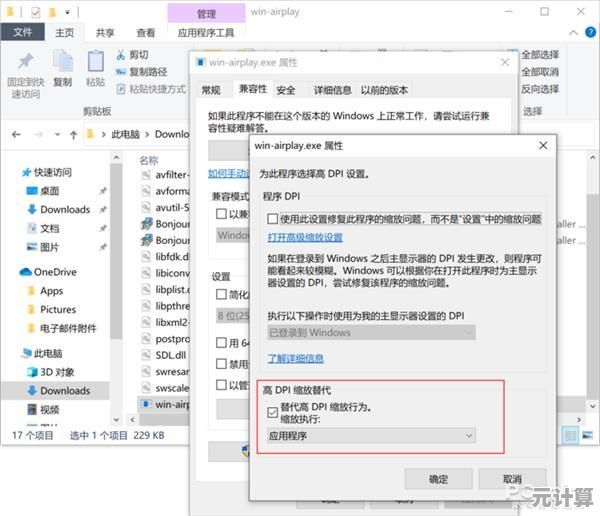Screen dimensions: 600x516
Task: Open pinned Downloads under Quick Access
Action: point(59,209)
